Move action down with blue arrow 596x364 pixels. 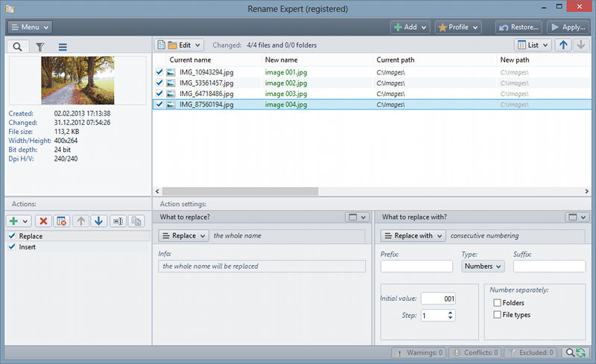coord(99,221)
